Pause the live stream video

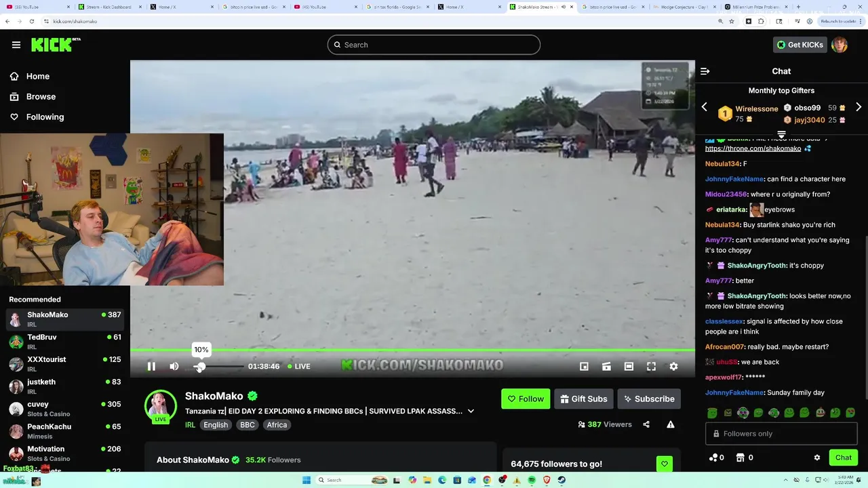(151, 366)
